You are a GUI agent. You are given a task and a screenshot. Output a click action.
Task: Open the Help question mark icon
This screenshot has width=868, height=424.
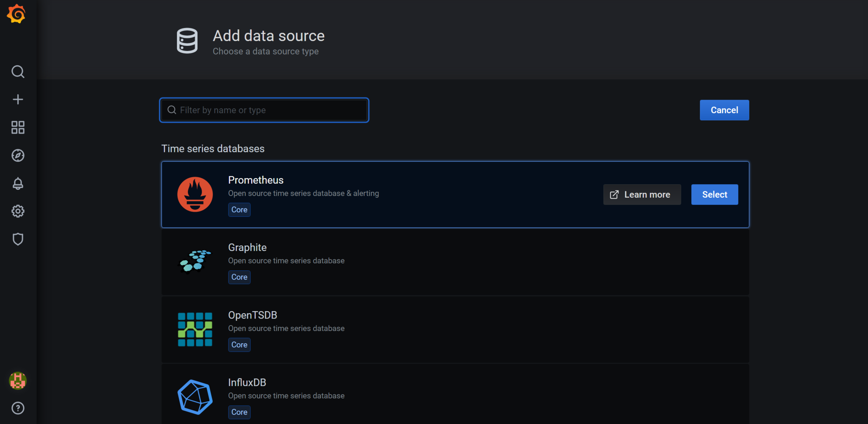click(x=18, y=408)
